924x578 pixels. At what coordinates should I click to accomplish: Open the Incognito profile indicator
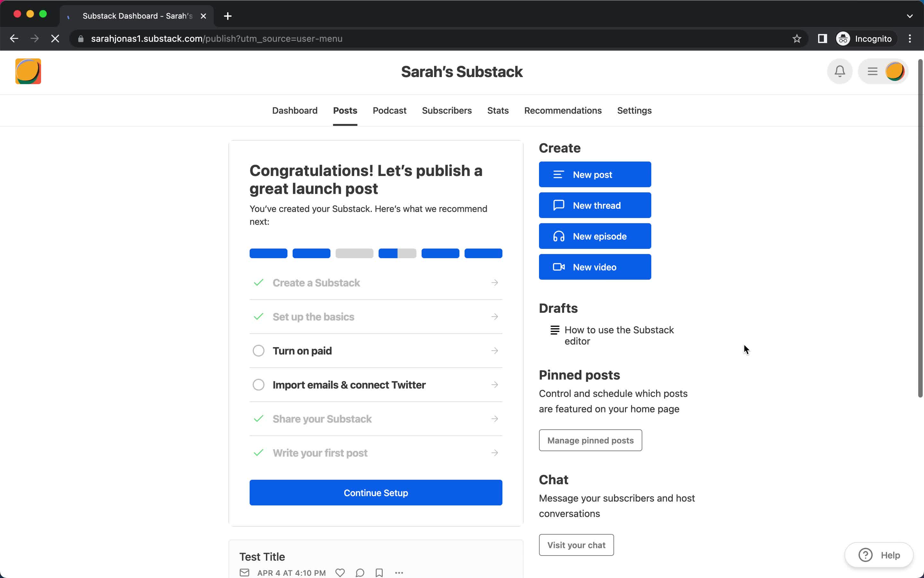coord(864,39)
